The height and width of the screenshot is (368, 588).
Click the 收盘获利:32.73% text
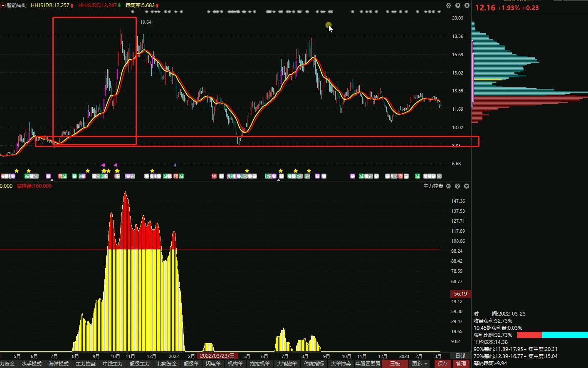pos(493,321)
